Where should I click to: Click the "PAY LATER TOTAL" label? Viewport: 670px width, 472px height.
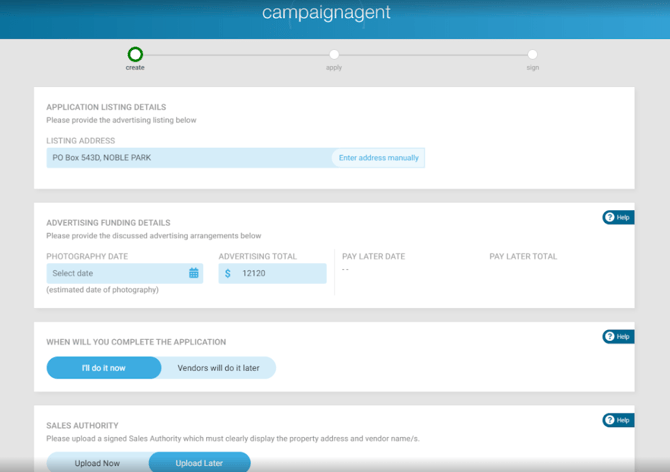[523, 256]
